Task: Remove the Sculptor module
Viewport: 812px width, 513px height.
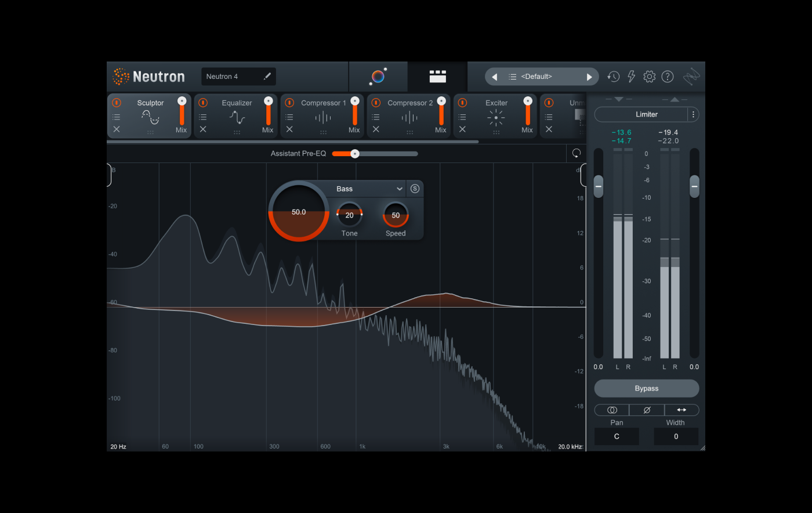Action: pyautogui.click(x=117, y=129)
